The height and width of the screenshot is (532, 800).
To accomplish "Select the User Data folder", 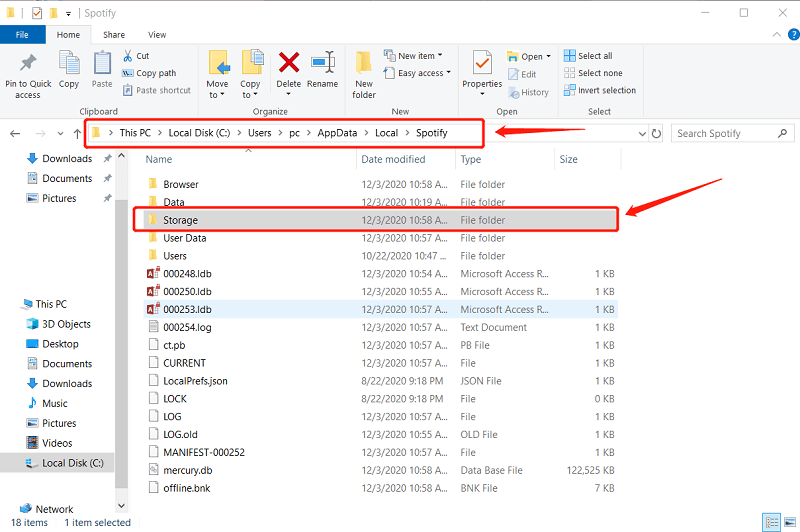I will (380, 238).
